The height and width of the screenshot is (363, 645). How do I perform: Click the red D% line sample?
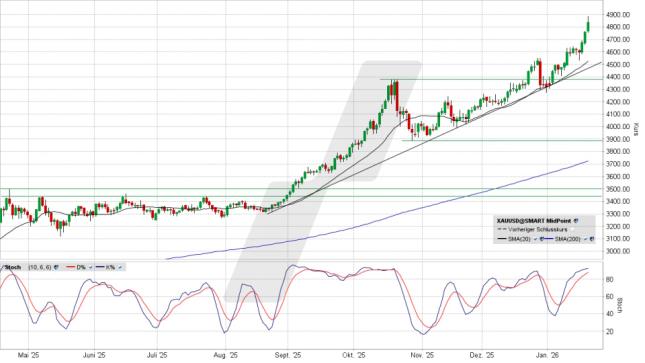click(x=70, y=267)
